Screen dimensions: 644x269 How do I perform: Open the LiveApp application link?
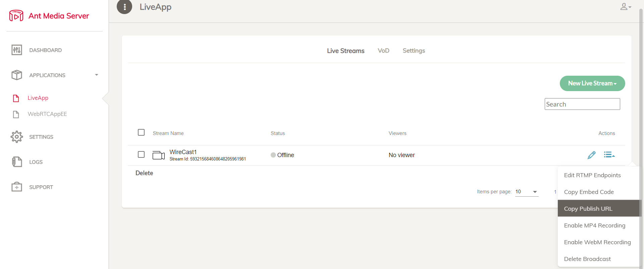(x=38, y=98)
